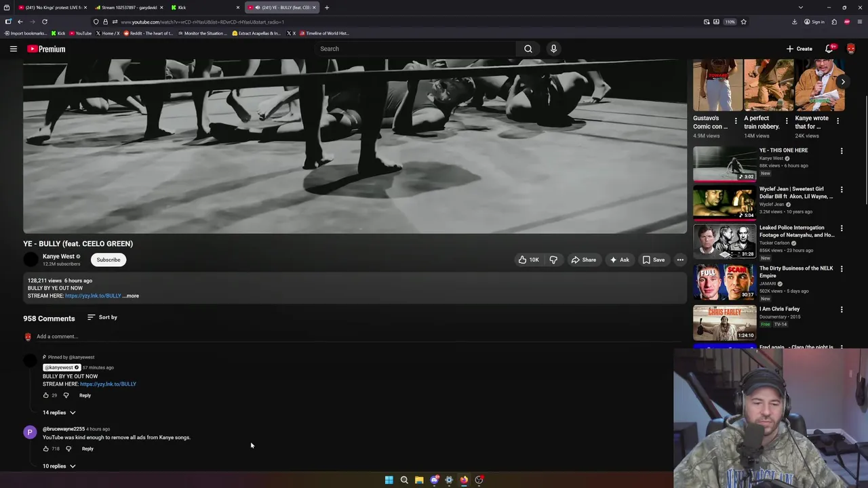Like the brucewayne2255 comment
The width and height of the screenshot is (868, 488).
pyautogui.click(x=46, y=449)
